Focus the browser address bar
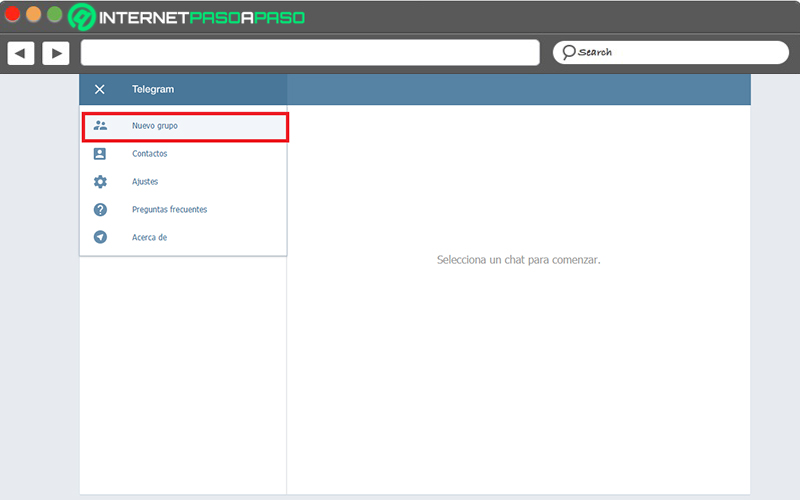Screen dimensions: 800x500 click(310, 53)
